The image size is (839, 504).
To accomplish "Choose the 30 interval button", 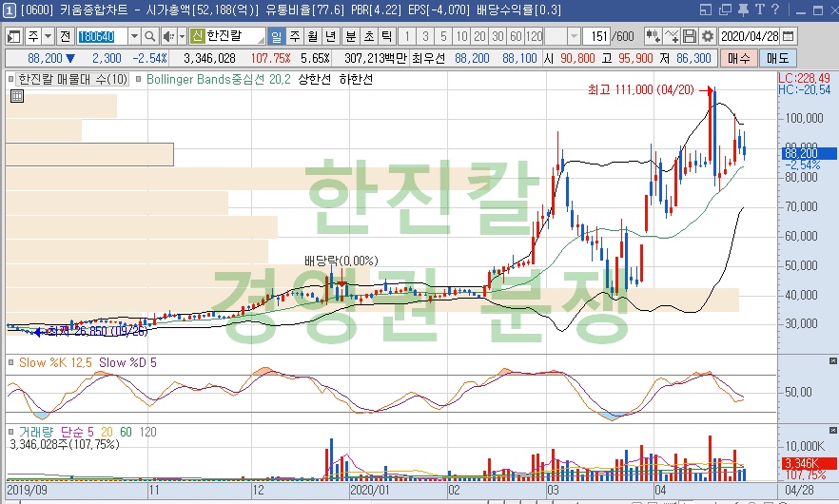I will 498,36.
